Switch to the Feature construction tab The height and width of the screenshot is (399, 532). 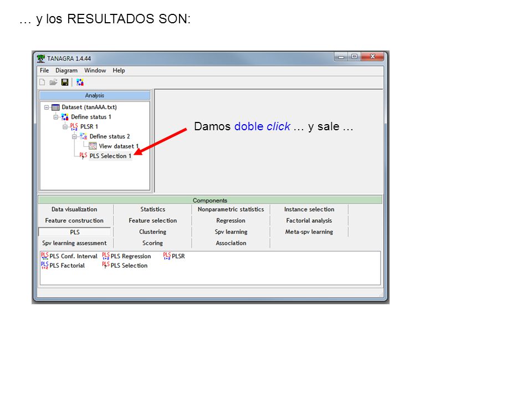click(x=74, y=221)
